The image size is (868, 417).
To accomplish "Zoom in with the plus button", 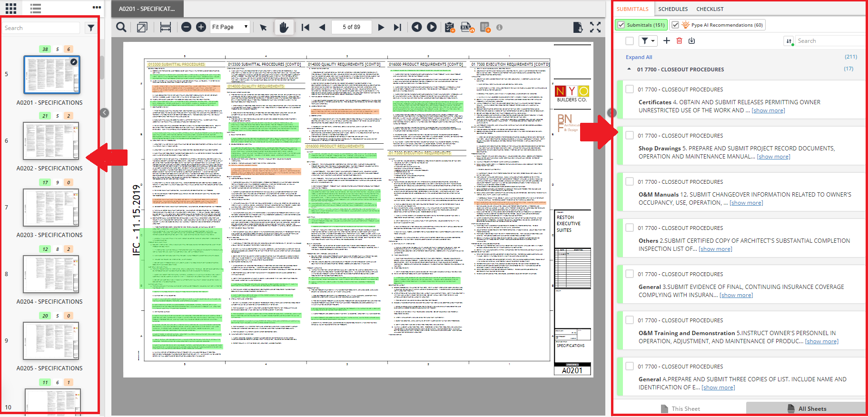I will pos(201,27).
